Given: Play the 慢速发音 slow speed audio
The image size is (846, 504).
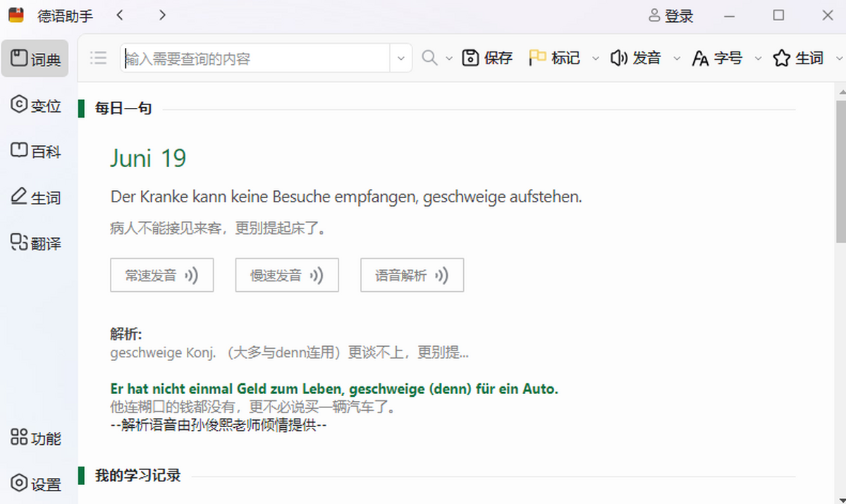Looking at the screenshot, I should coord(287,275).
